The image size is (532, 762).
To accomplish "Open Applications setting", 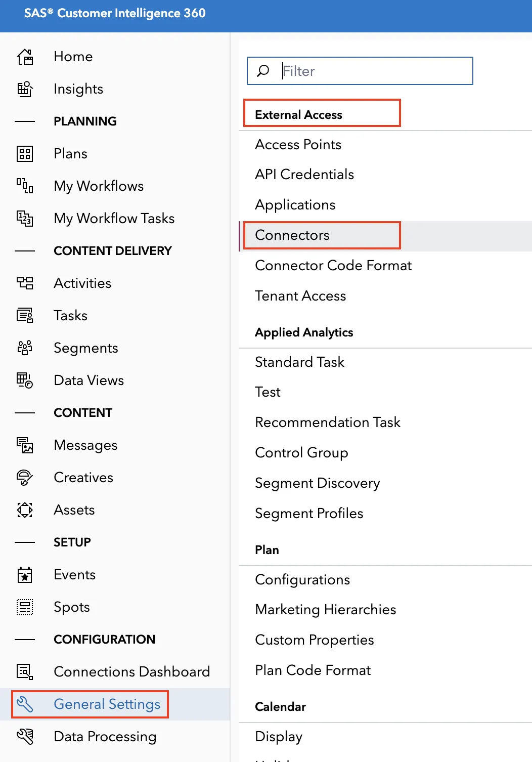I will click(295, 205).
